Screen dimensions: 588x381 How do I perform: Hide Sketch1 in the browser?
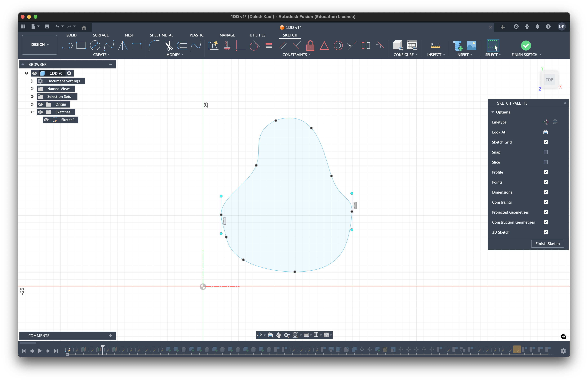tap(46, 120)
